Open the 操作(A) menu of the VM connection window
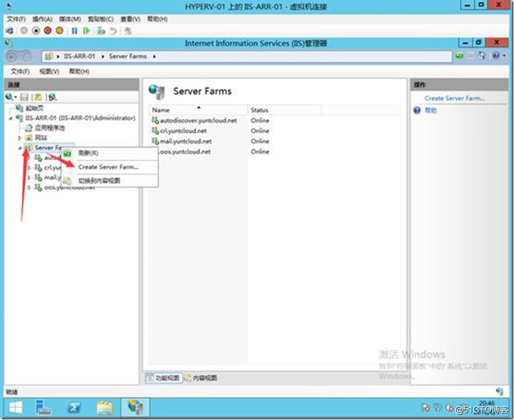514x420 pixels. click(42, 19)
